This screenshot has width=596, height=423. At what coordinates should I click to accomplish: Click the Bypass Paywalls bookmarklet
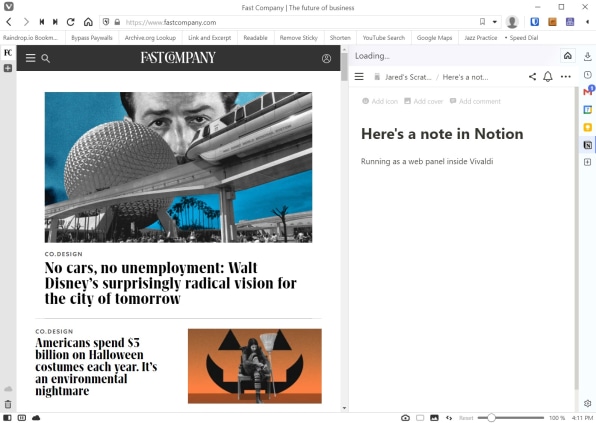pos(92,38)
